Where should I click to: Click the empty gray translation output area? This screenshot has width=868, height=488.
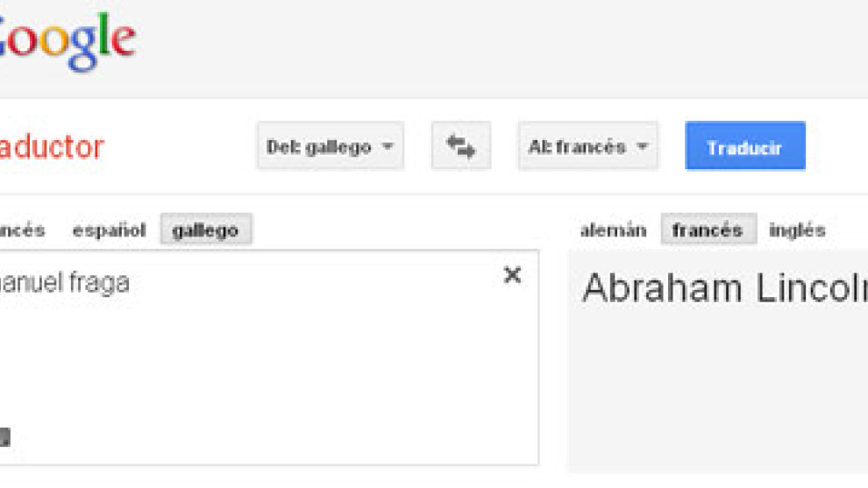[x=719, y=394]
